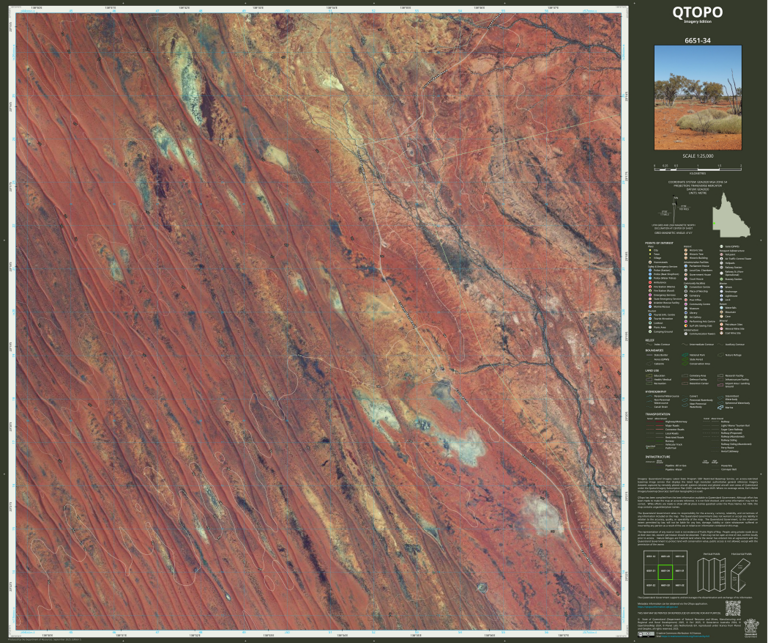
Task: Click the Highway/Motorway red line sample
Action: pos(660,422)
